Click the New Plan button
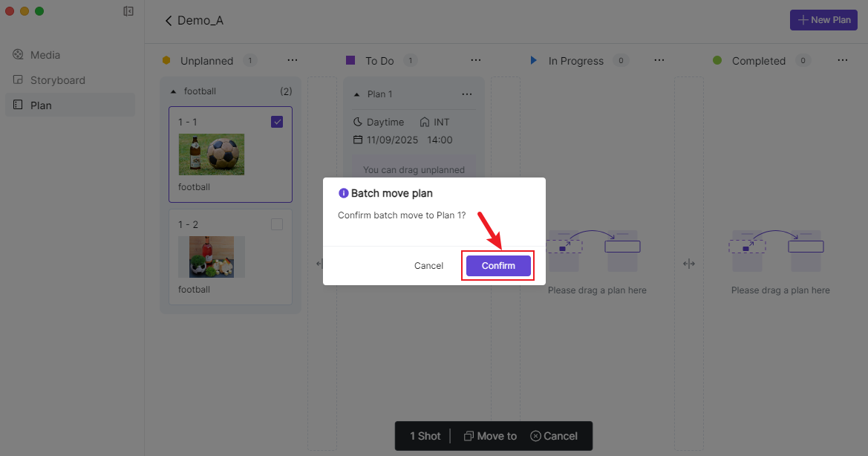 point(823,20)
